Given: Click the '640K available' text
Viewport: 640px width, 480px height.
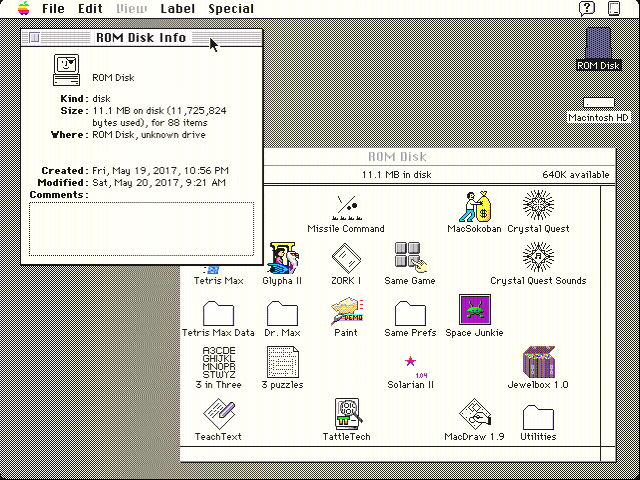Looking at the screenshot, I should (576, 175).
